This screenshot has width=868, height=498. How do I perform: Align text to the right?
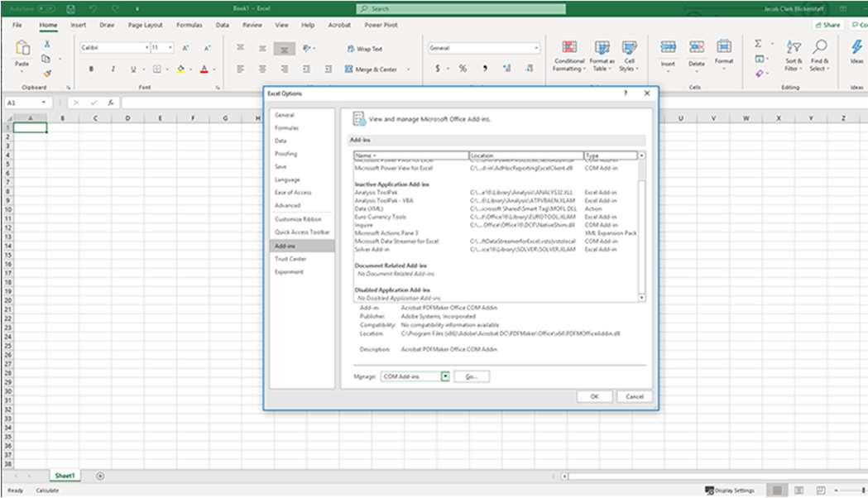coord(285,69)
